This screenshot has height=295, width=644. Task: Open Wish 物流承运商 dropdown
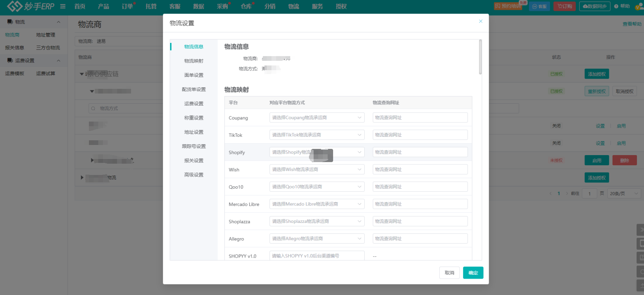317,170
